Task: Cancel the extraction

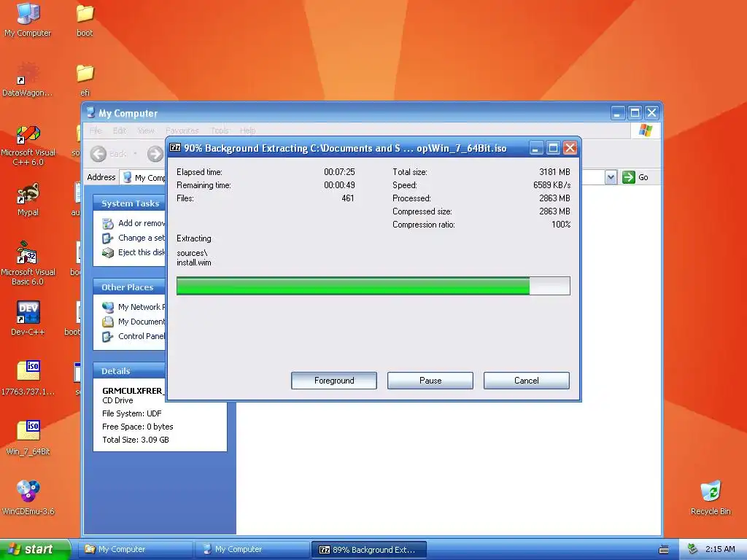Action: click(x=527, y=381)
